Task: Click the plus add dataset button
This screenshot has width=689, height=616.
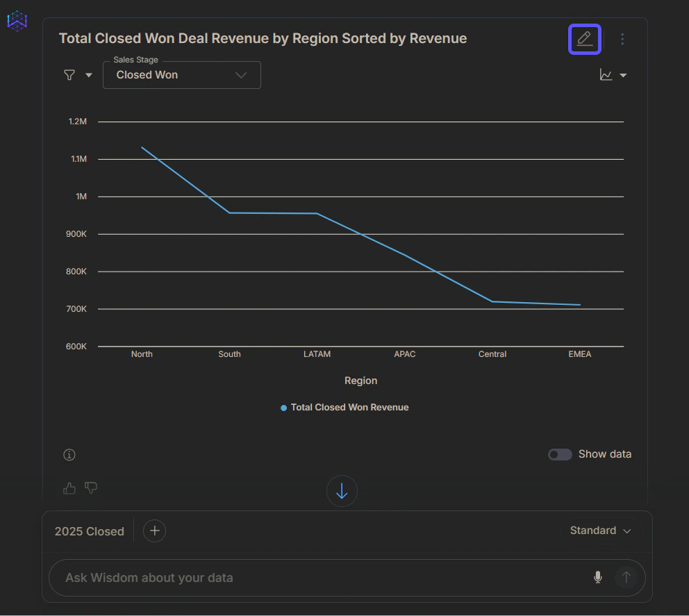Action: [155, 531]
